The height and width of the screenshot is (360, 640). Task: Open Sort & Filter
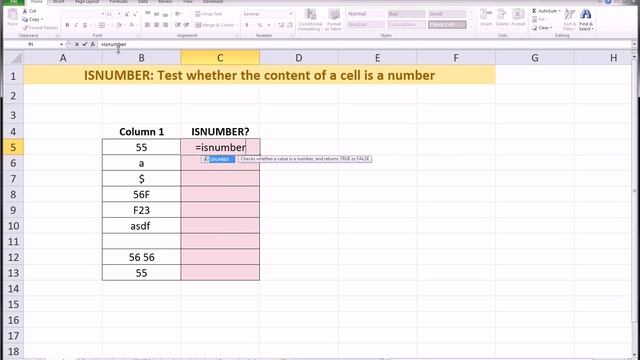point(569,19)
